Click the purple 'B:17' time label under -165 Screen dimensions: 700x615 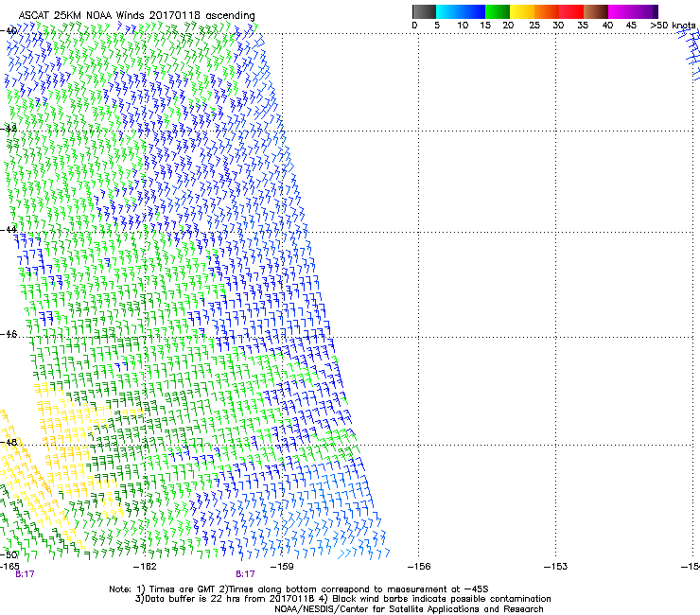[25, 574]
